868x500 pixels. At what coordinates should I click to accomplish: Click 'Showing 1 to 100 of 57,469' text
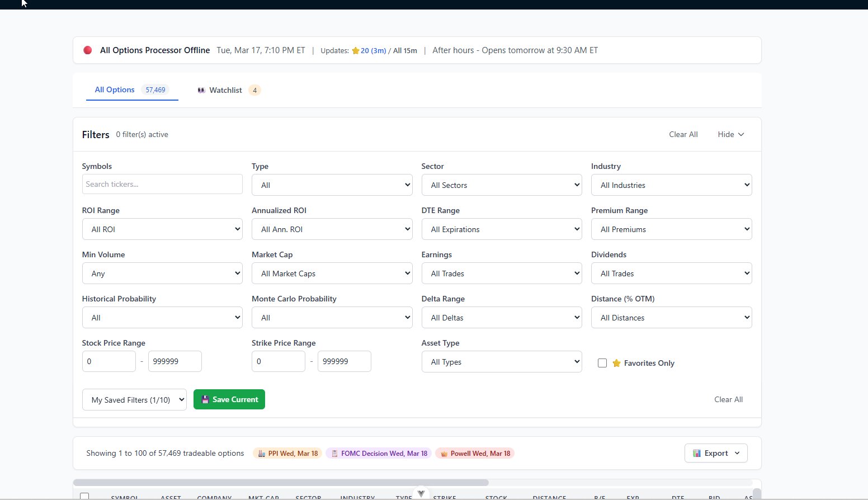click(165, 454)
